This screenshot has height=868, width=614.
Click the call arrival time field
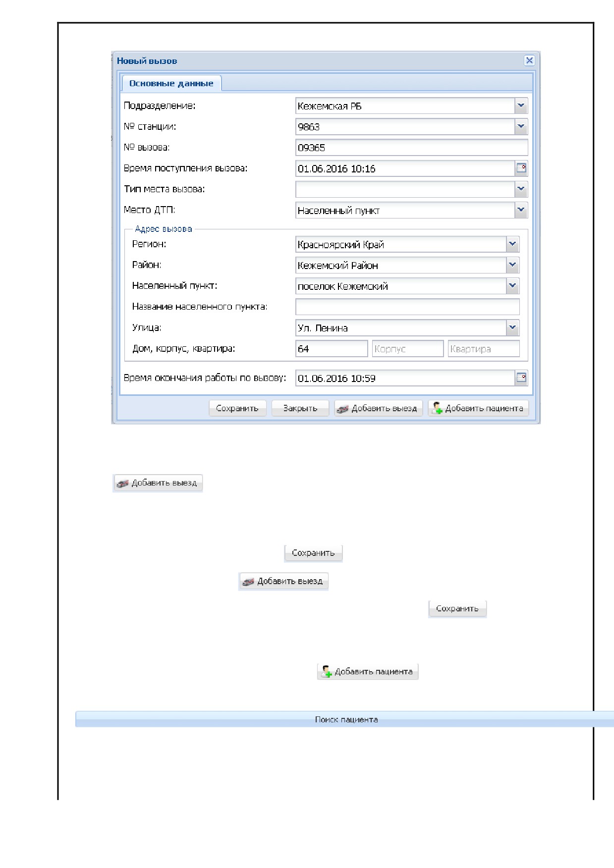click(x=405, y=168)
